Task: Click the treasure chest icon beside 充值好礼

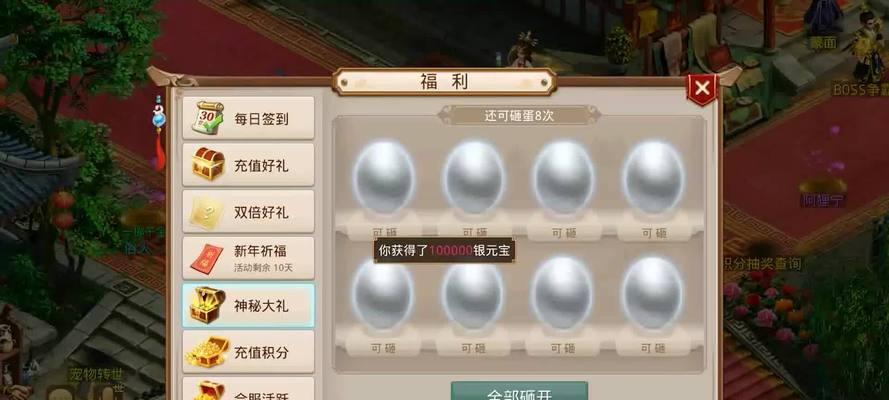Action: click(x=208, y=164)
